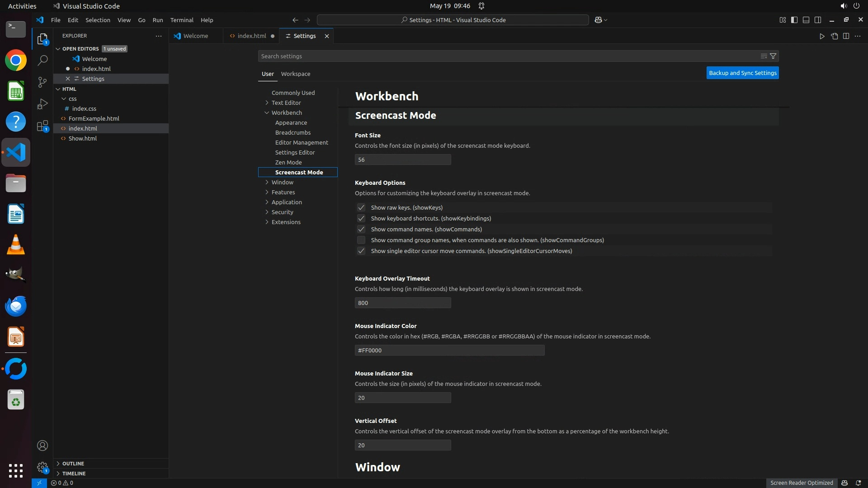Click the Accounts icon in activity bar
Viewport: 868px width, 488px height.
tap(42, 446)
